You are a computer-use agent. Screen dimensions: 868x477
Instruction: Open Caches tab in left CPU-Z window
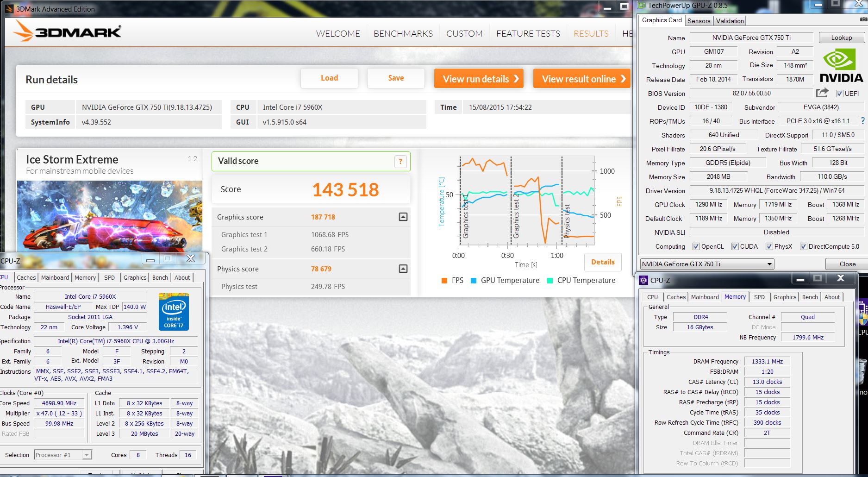click(26, 277)
